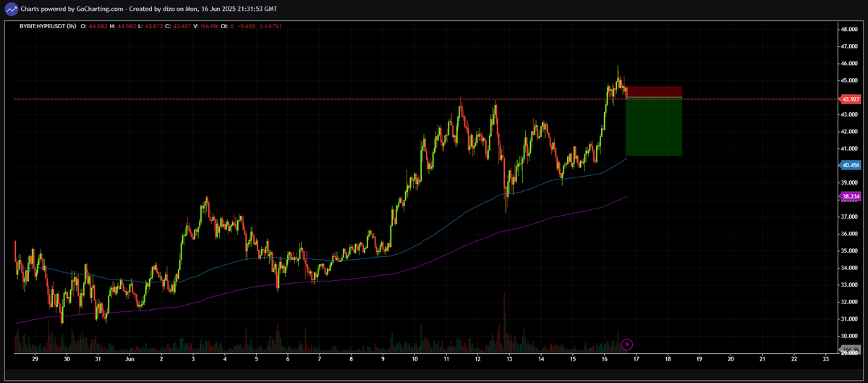The image size is (868, 383).
Task: Open the BYBIT:HYPEUSDT (1h) symbol label
Action: [x=48, y=26]
